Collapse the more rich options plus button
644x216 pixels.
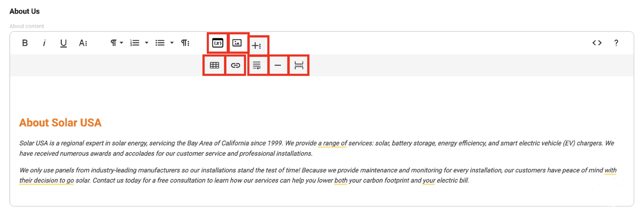point(256,45)
